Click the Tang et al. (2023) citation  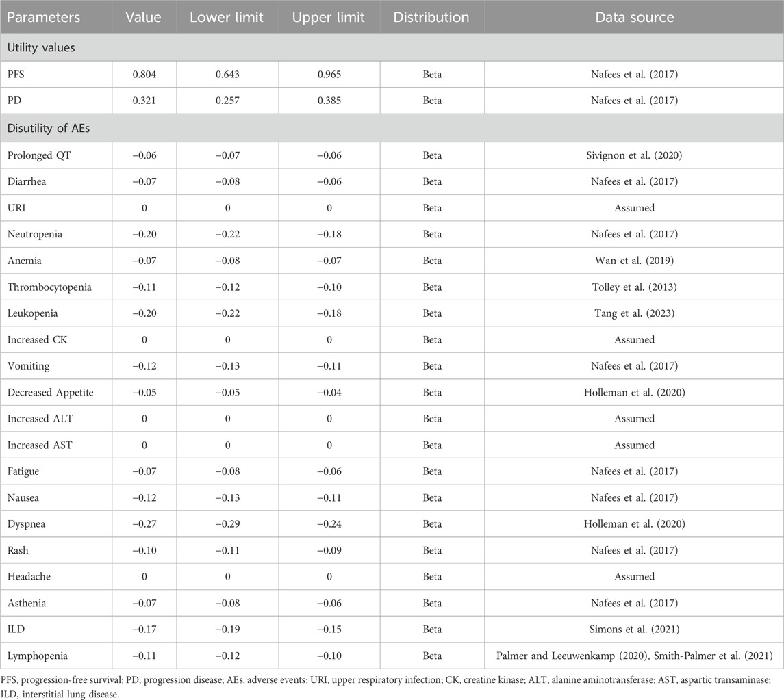[633, 313]
